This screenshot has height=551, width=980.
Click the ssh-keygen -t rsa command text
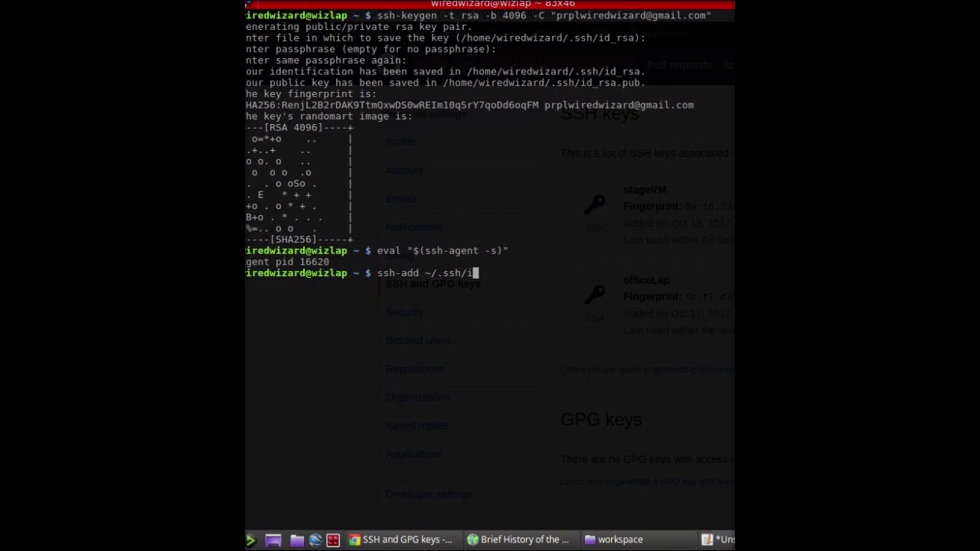[x=544, y=15]
